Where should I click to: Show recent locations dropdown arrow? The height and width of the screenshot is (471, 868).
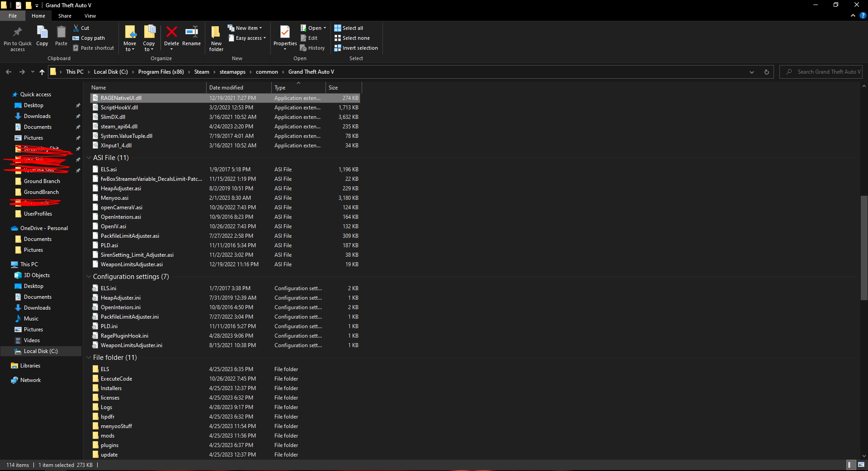[33, 72]
